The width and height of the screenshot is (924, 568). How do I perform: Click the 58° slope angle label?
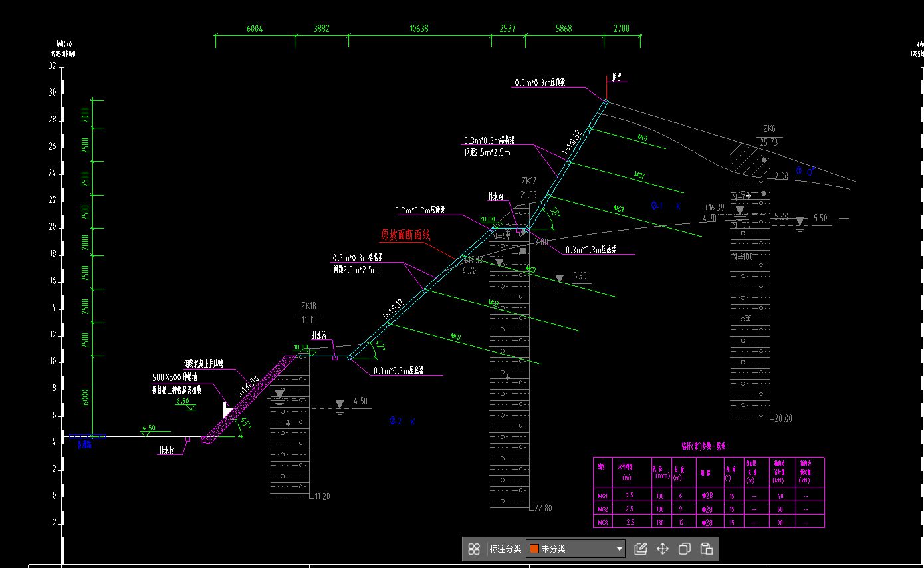pyautogui.click(x=556, y=213)
